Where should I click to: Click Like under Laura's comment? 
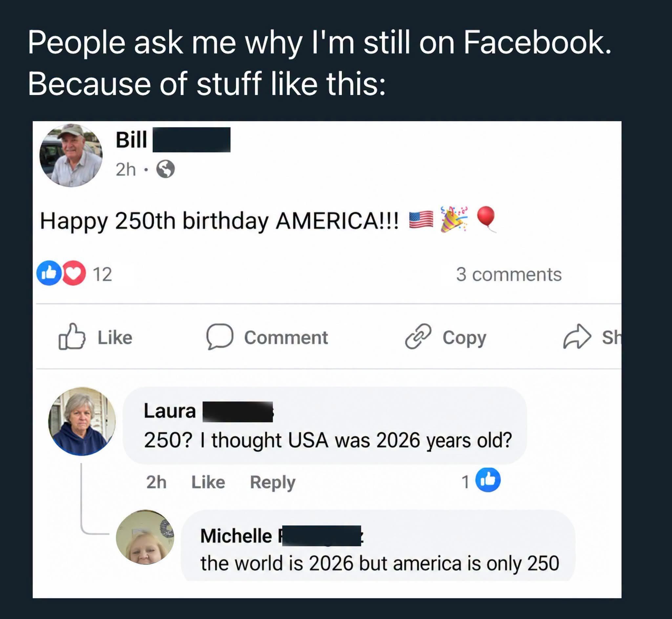208,482
